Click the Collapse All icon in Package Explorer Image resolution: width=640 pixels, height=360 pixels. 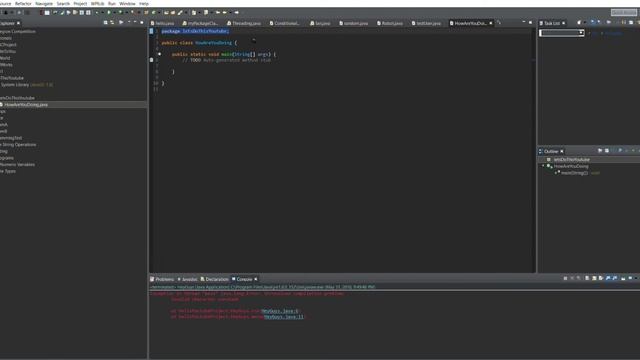[105, 23]
